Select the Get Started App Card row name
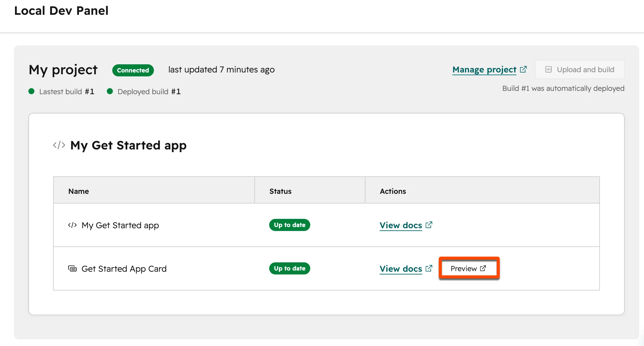 124,269
